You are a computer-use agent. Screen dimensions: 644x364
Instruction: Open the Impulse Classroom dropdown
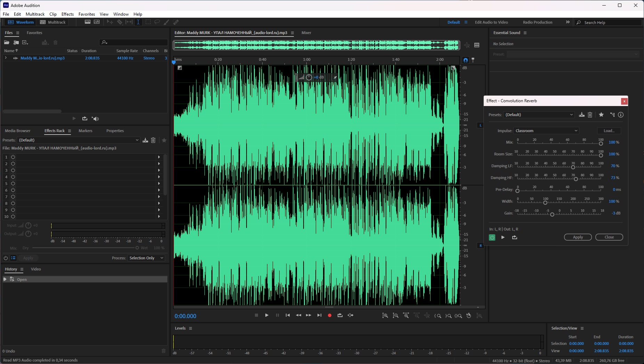(546, 131)
